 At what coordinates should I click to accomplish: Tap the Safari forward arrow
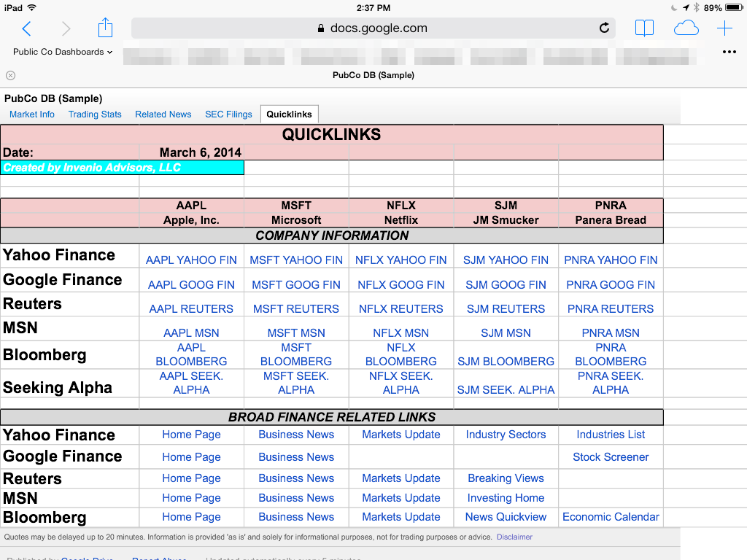point(66,28)
